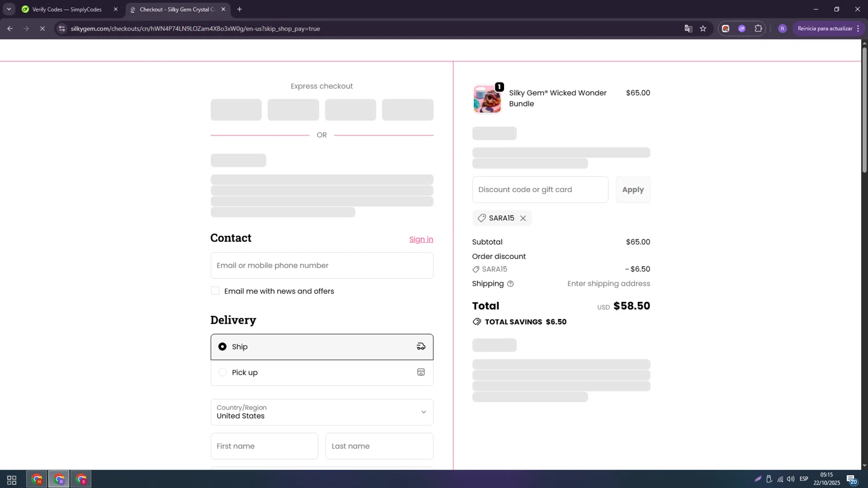View site information icon in address bar
The width and height of the screenshot is (868, 488).
62,28
